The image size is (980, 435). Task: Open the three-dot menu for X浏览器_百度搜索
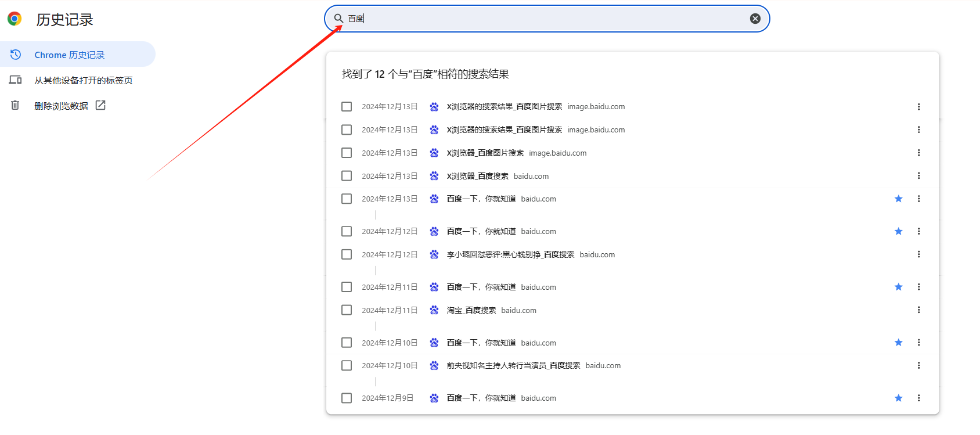coord(918,176)
